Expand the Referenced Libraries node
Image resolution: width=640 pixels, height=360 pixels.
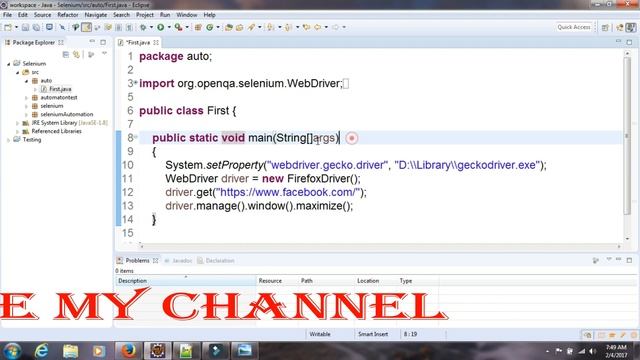point(18,131)
